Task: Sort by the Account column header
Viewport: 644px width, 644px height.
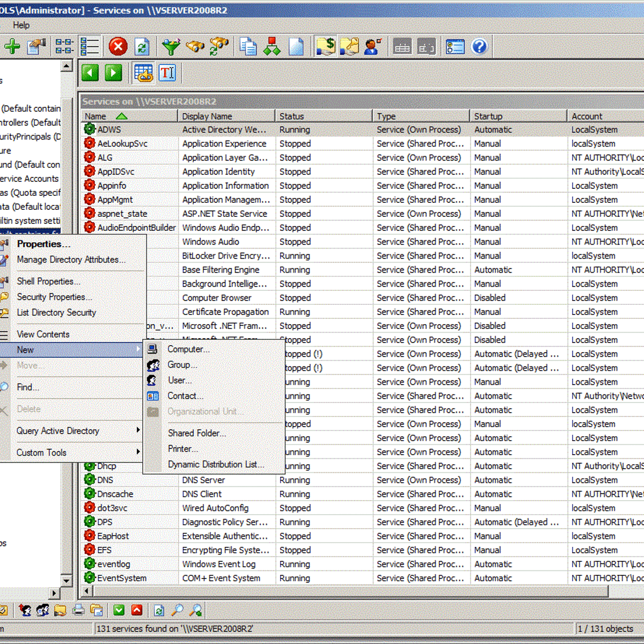Action: click(x=606, y=116)
